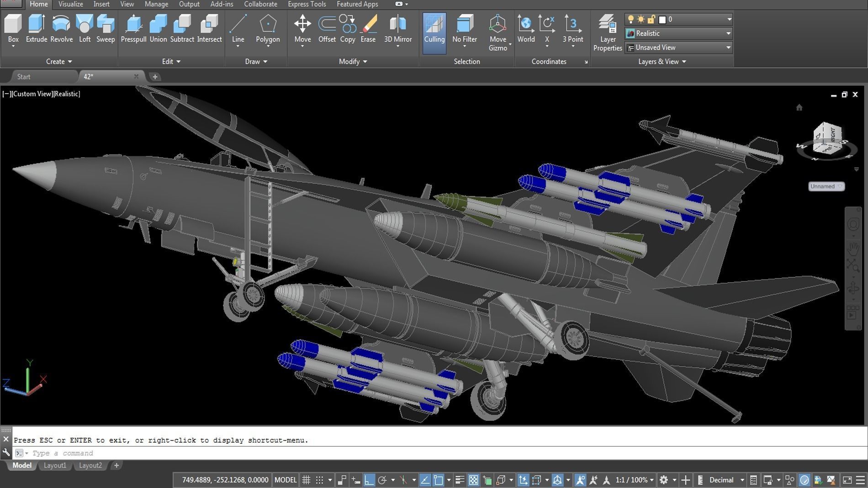Open the annotation scale 1:1 / 100% dropdown
Screen dimensions: 868x488
click(x=635, y=480)
